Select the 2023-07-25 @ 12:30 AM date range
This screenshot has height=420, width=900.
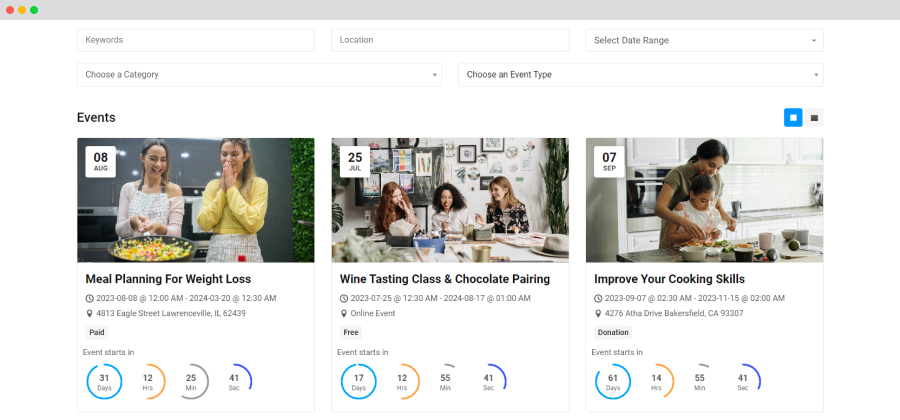click(440, 298)
